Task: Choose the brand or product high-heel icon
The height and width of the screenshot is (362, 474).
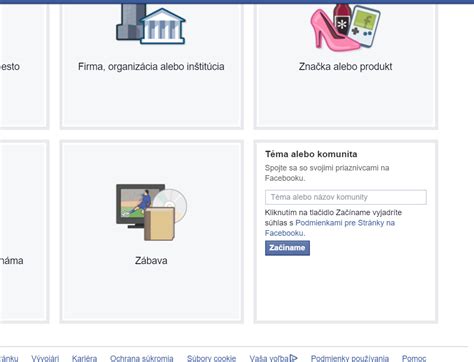Action: (345, 28)
